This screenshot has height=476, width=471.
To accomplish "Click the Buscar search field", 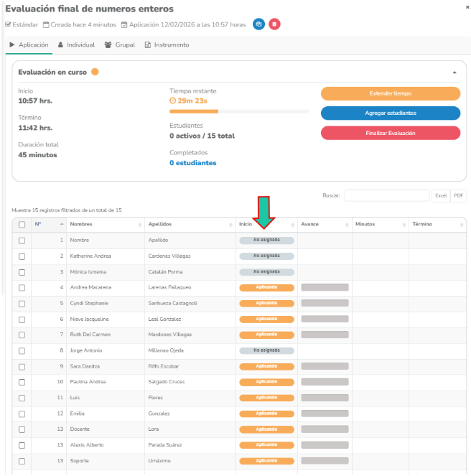I will (386, 195).
